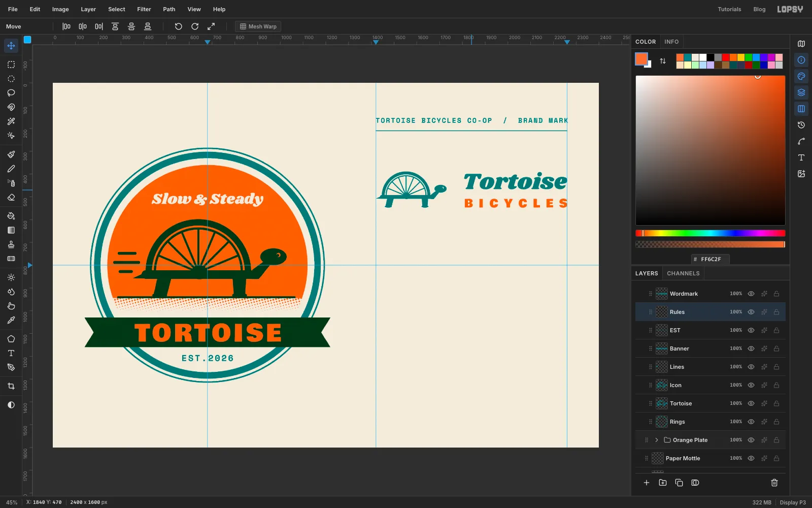Screen dimensions: 812x508
Task: Click the opacity alpha slider
Action: click(710, 244)
